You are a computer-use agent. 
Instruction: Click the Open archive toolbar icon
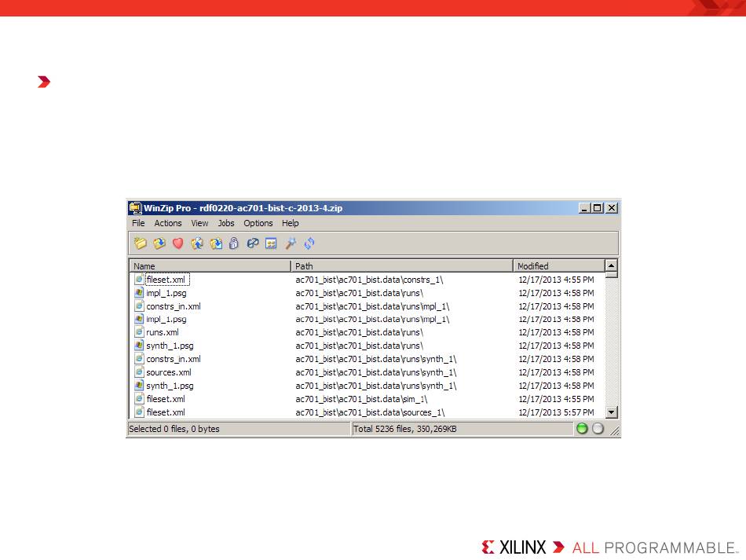click(x=159, y=243)
